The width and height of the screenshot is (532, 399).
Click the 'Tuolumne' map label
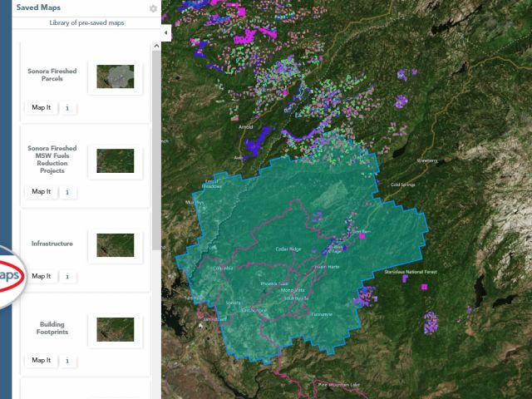click(x=322, y=314)
